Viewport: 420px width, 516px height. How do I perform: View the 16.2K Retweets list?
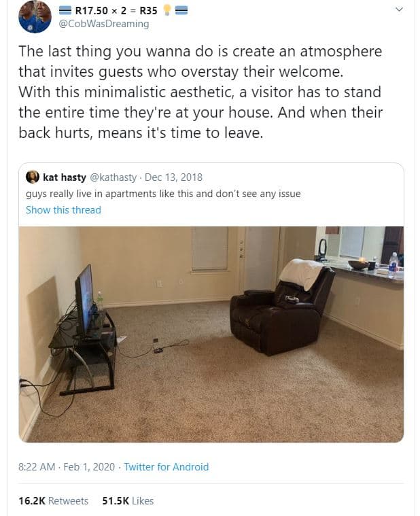click(x=53, y=500)
